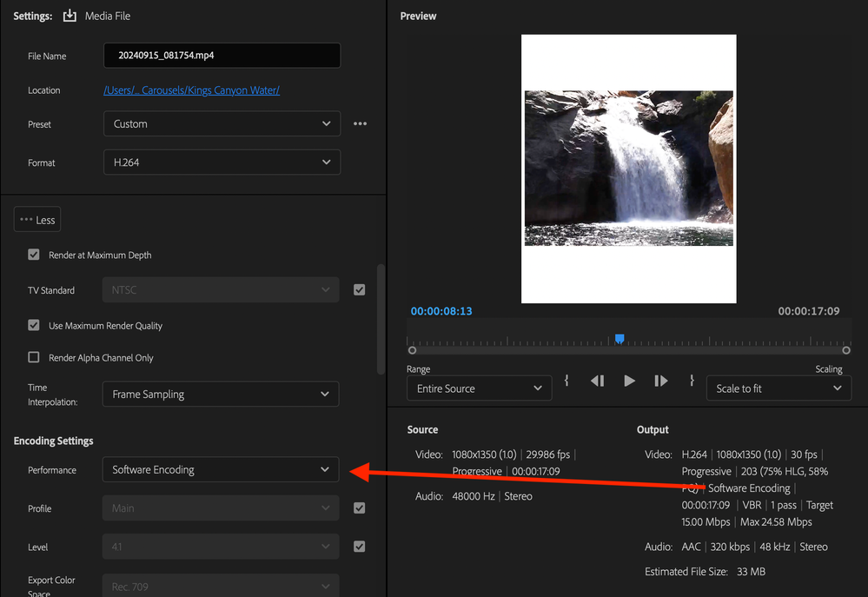Image resolution: width=868 pixels, height=597 pixels.
Task: Enable Render Alpha Channel Only
Action: (34, 357)
